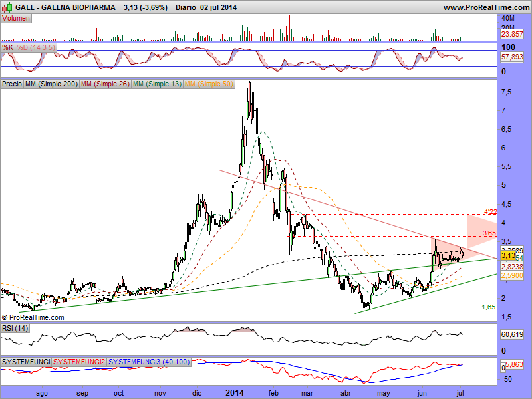Open the www.ProRealTime.com link
Image resolution: width=532 pixels, height=399 pixels.
(486, 7)
